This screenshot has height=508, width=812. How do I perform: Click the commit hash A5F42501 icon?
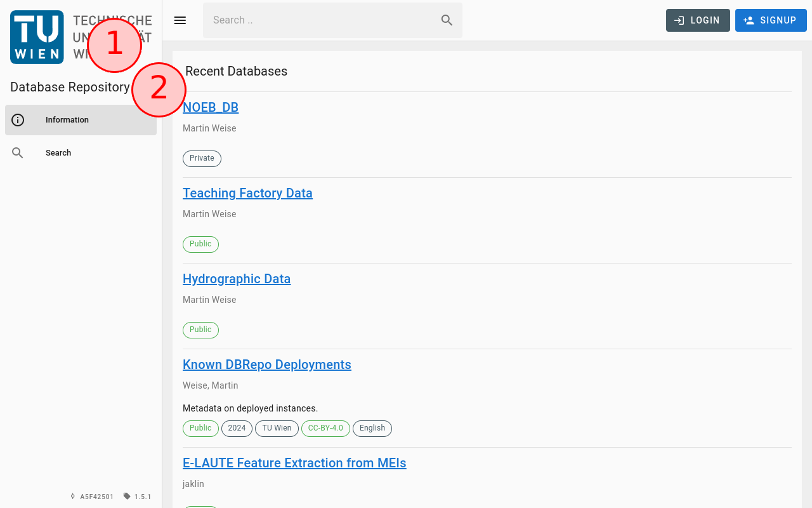tap(73, 497)
